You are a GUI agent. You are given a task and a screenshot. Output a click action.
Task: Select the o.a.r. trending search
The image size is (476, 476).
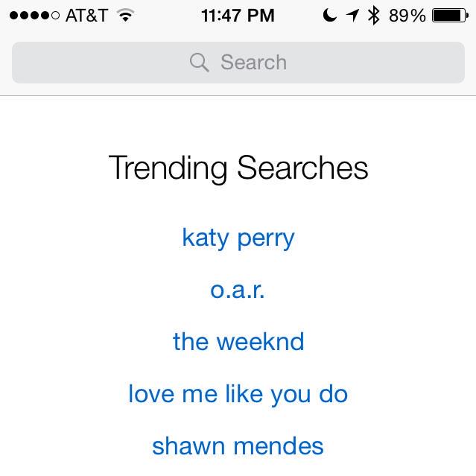238,290
